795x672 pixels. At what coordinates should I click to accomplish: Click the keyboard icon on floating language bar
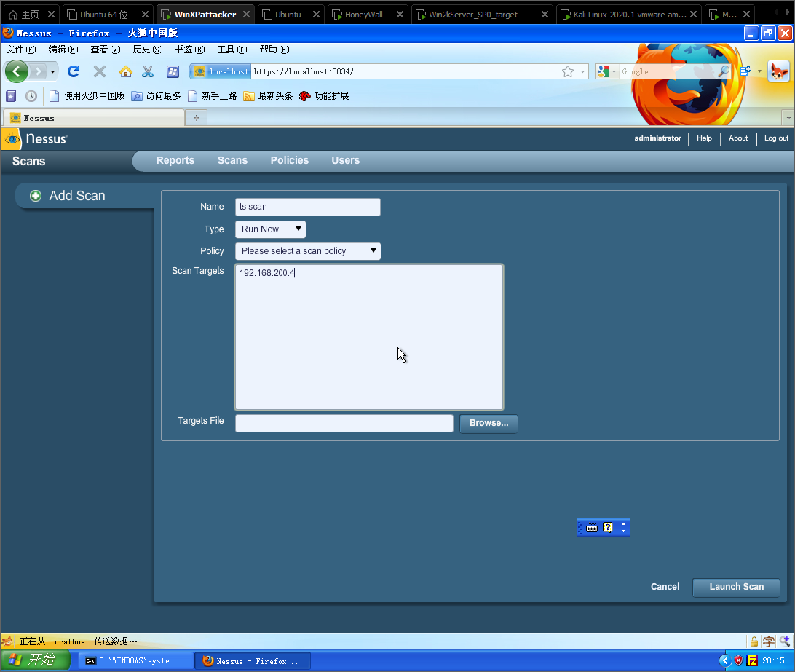[592, 528]
